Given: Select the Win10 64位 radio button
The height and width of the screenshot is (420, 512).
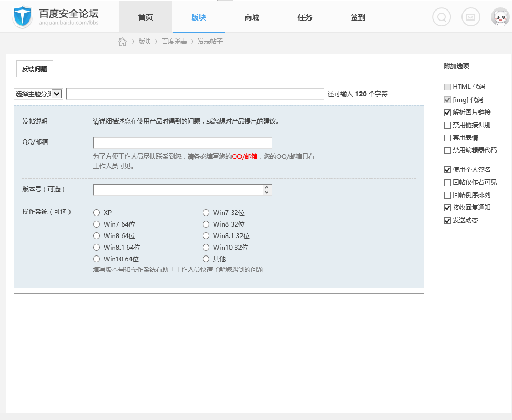Looking at the screenshot, I should [x=96, y=259].
